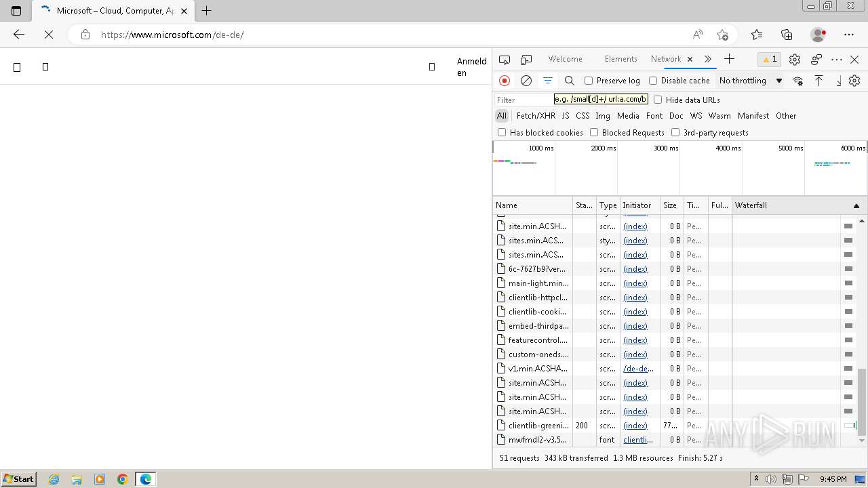Toggle the inspect element picker tool

[x=505, y=60]
